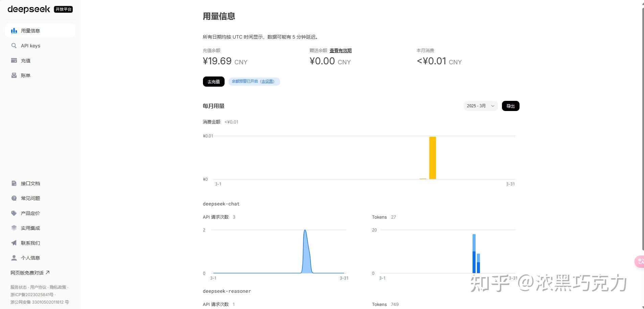Click the deepseek-reasoner model label
This screenshot has width=644, height=309.
point(227,291)
